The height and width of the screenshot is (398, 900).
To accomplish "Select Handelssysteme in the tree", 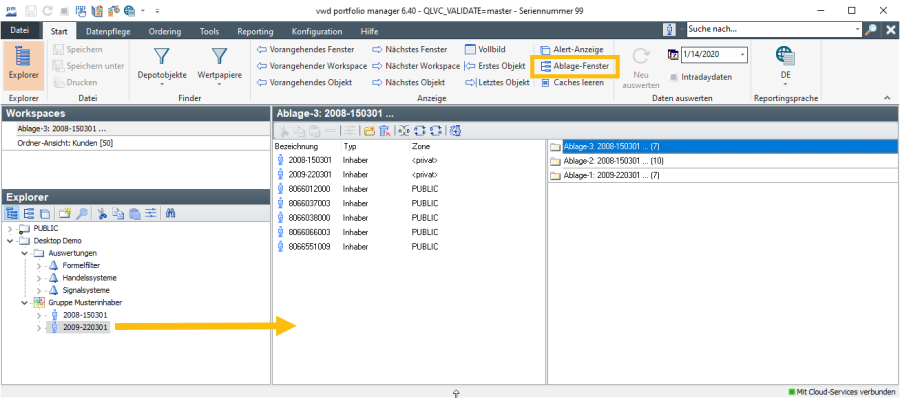I will pyautogui.click(x=89, y=278).
